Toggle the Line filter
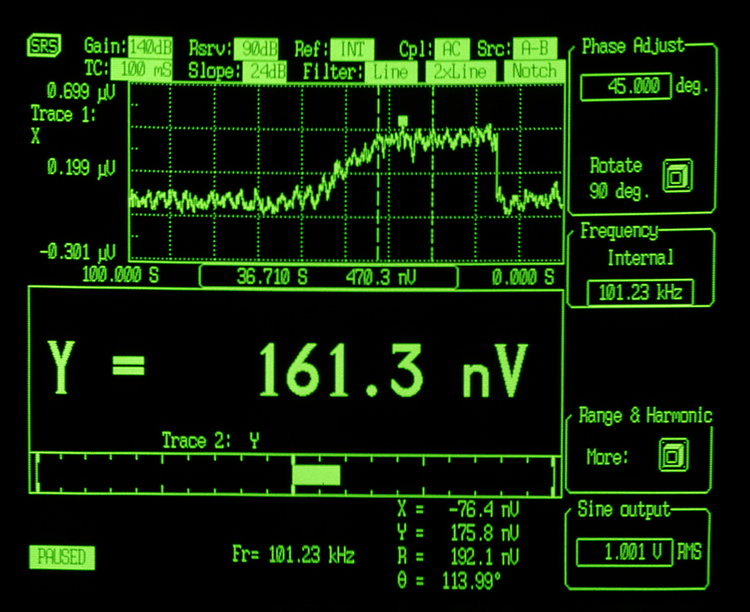 [391, 71]
